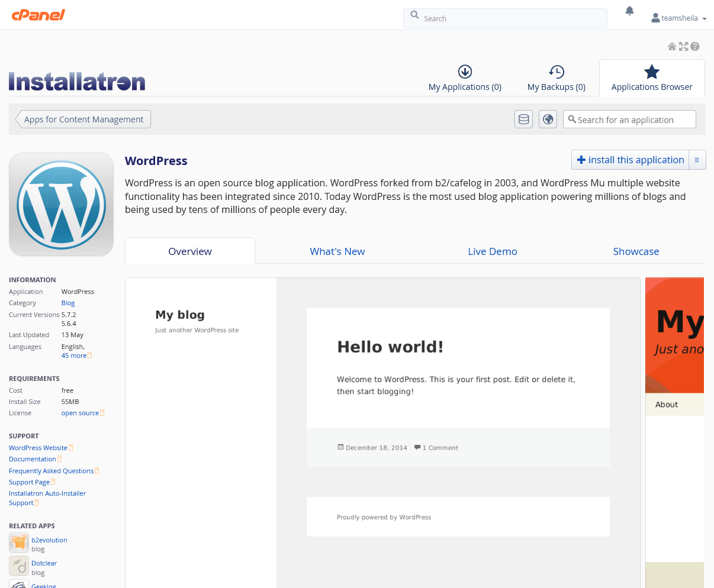Open the My Applications (0) tab
The image size is (714, 588).
(465, 78)
